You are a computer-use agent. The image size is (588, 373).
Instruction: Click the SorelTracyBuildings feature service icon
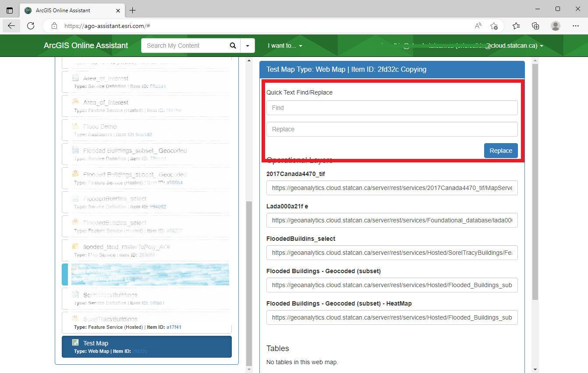pos(75,319)
